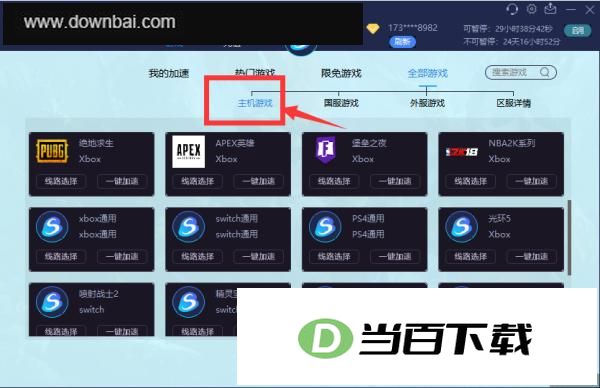The height and width of the screenshot is (388, 600).
Task: Click 线路选择 for 光环5
Action: (x=471, y=256)
